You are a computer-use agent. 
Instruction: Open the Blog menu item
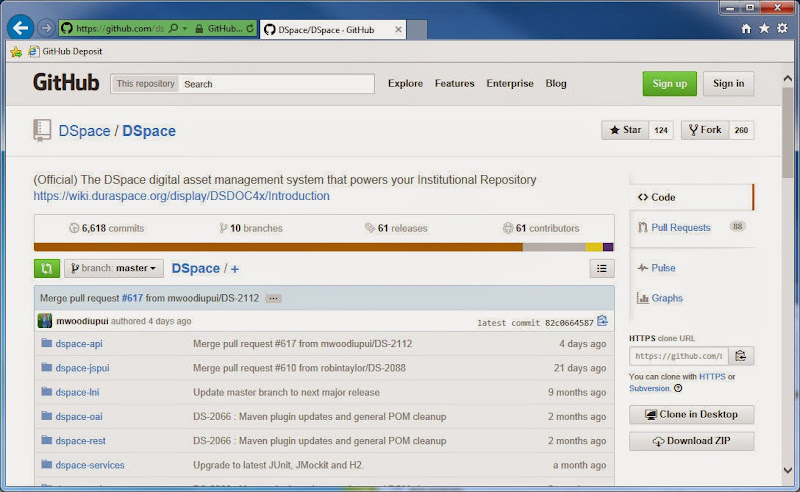pyautogui.click(x=556, y=83)
